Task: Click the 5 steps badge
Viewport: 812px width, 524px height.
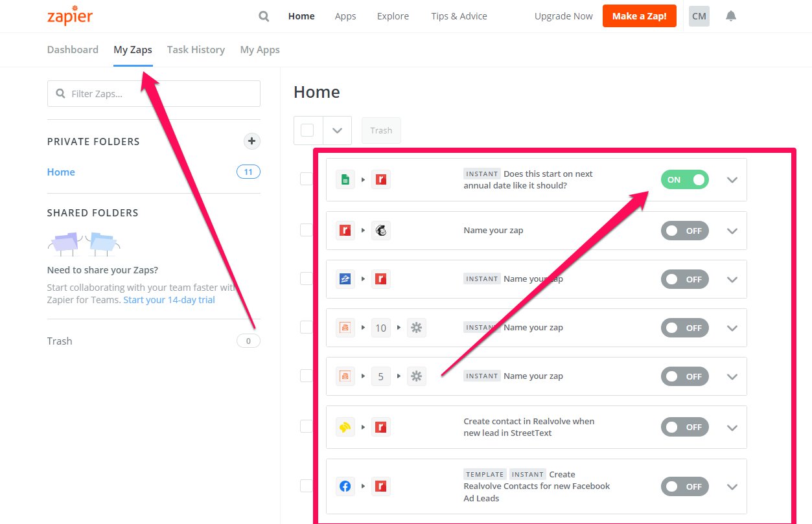Action: (x=381, y=376)
